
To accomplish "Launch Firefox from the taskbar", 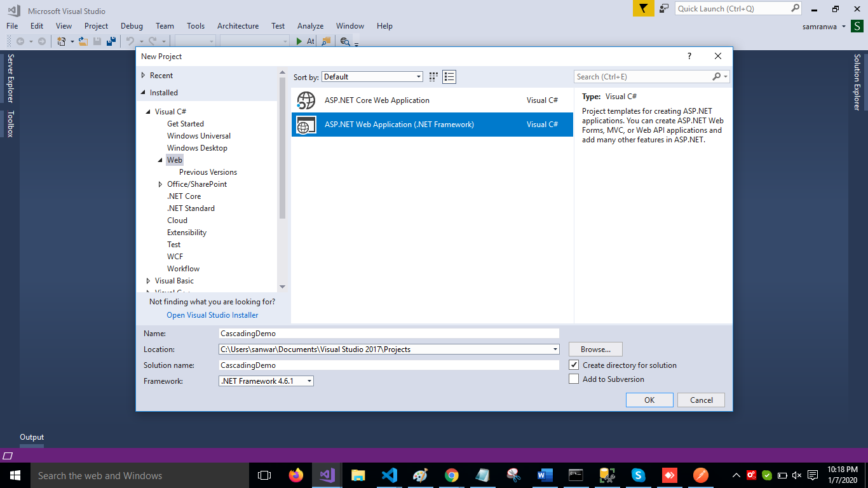I will coord(296,475).
